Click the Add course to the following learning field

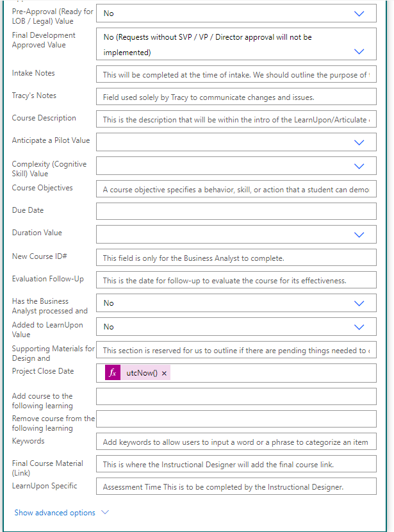[236, 397]
